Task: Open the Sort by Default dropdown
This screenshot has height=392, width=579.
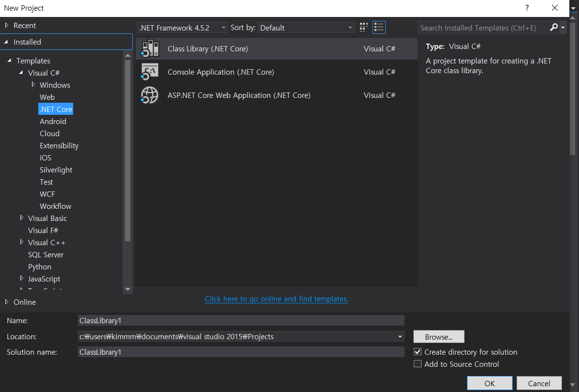Action: pos(306,28)
